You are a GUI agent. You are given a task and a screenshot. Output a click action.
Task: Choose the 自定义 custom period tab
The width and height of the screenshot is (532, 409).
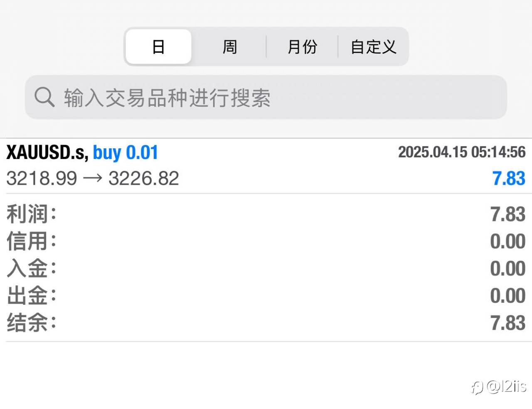373,47
